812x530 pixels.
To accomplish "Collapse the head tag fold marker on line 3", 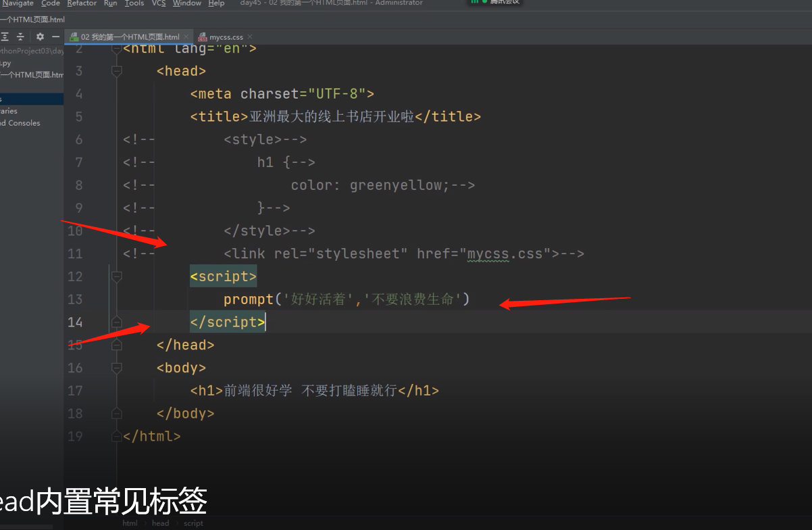I will (116, 70).
